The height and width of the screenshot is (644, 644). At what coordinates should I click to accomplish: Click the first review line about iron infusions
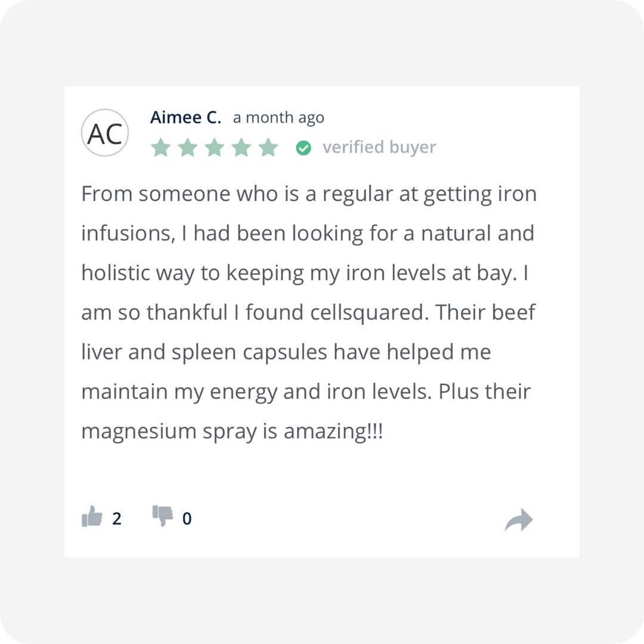pos(309,194)
